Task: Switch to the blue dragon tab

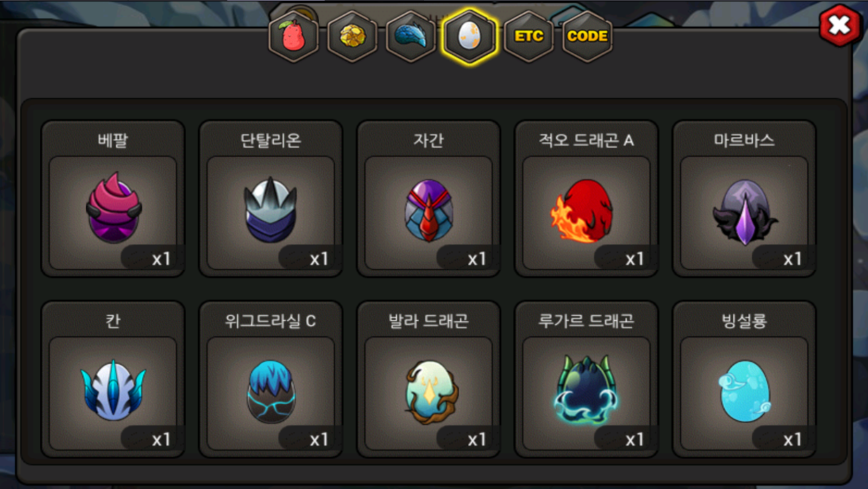Action: click(411, 36)
